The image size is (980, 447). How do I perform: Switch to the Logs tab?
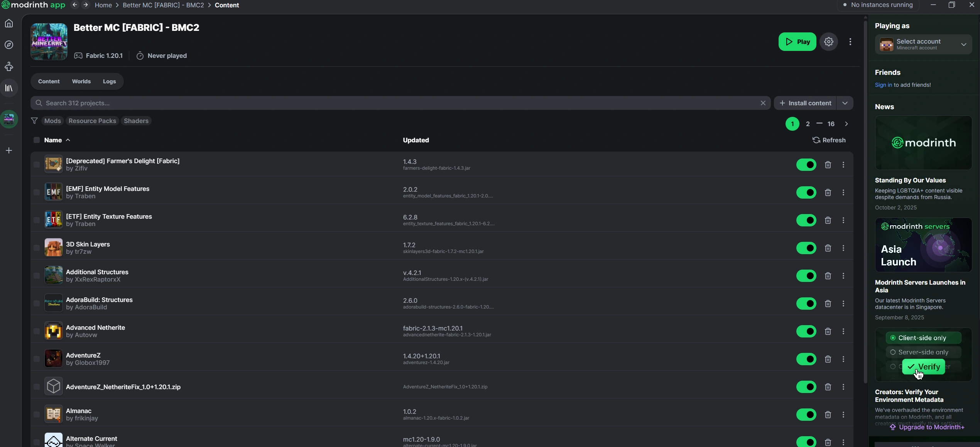pos(110,81)
